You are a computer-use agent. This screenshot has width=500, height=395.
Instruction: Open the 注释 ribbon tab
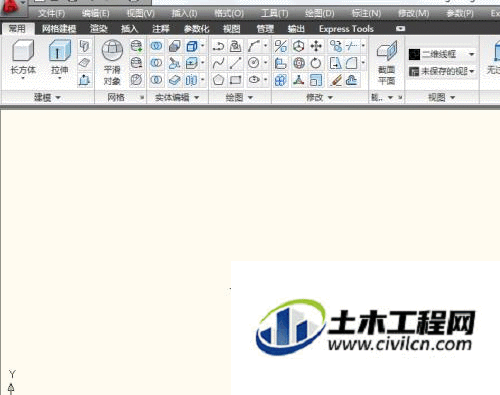[x=161, y=29]
